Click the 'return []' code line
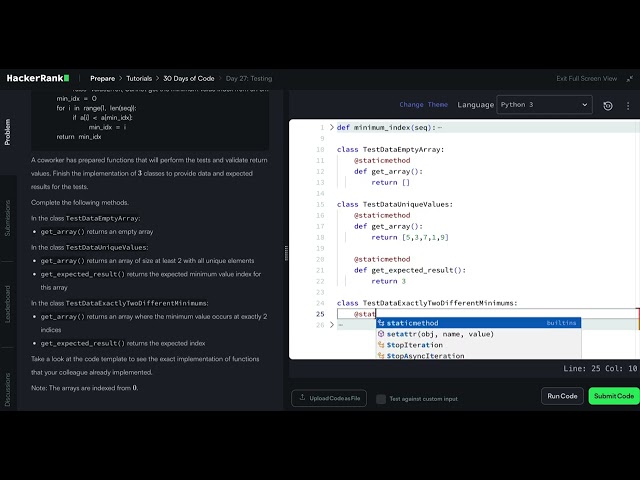This screenshot has height=480, width=640. [390, 182]
